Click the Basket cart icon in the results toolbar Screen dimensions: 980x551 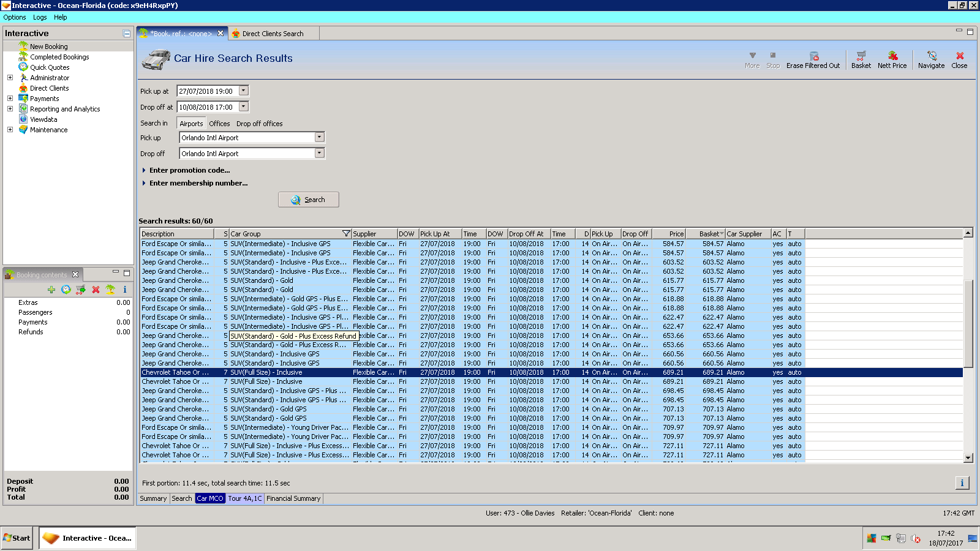861,56
